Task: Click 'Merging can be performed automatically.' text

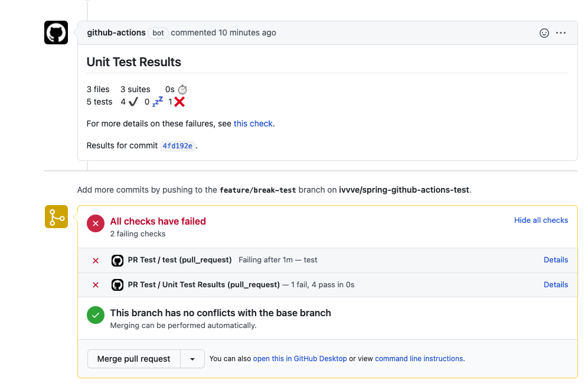Action: click(184, 325)
